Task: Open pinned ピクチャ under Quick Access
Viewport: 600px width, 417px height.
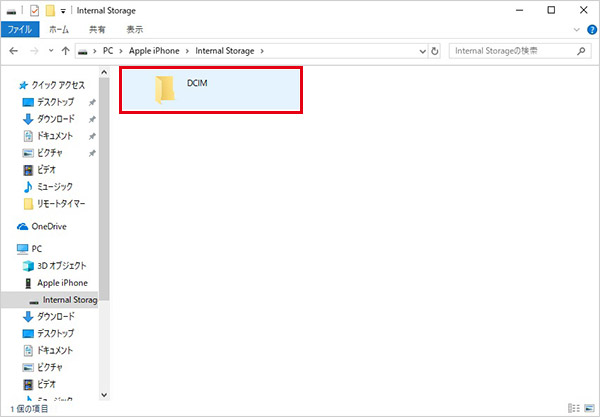Action: pos(42,153)
